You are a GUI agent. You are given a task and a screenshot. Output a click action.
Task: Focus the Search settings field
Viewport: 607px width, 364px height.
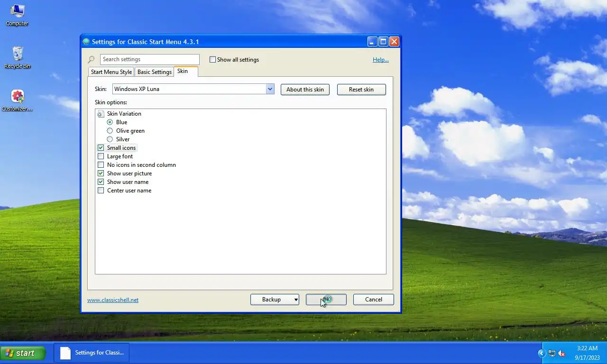(x=150, y=59)
